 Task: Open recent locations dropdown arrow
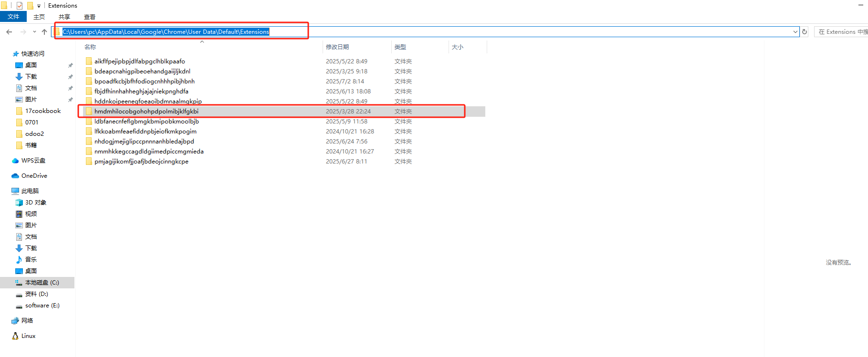(34, 32)
